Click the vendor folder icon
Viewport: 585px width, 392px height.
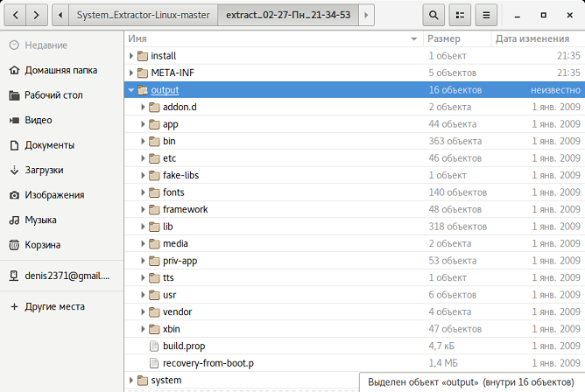pyautogui.click(x=154, y=311)
